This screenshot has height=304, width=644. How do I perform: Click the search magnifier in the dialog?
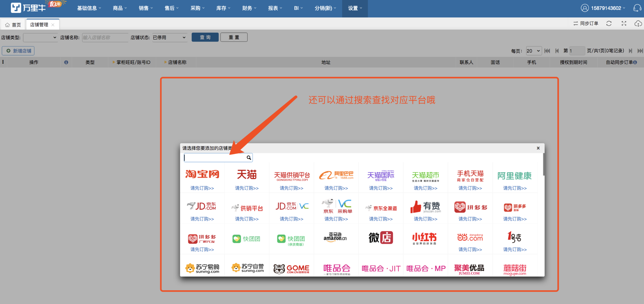point(249,158)
